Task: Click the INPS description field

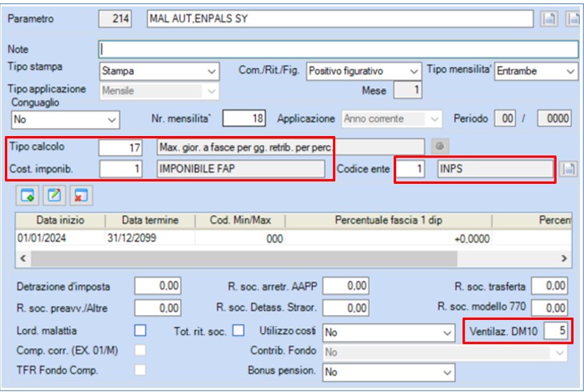Action: [x=495, y=169]
